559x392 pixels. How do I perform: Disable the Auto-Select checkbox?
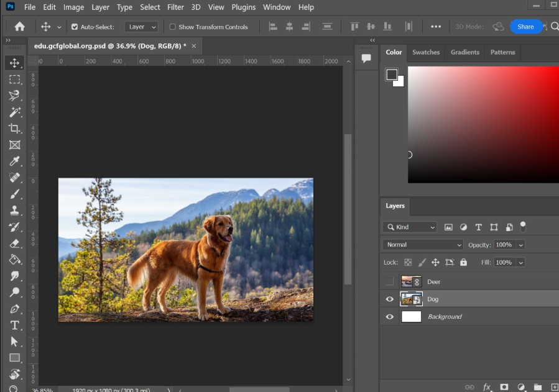75,27
